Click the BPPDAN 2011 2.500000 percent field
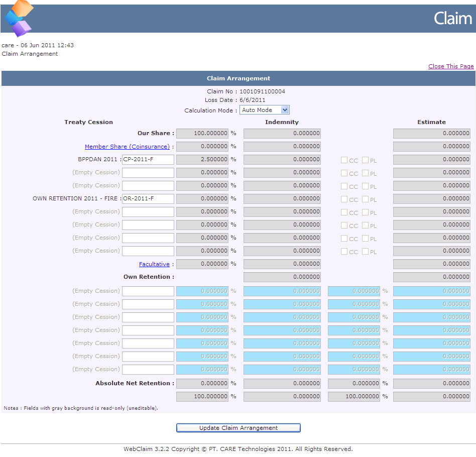The image size is (476, 457). 202,160
